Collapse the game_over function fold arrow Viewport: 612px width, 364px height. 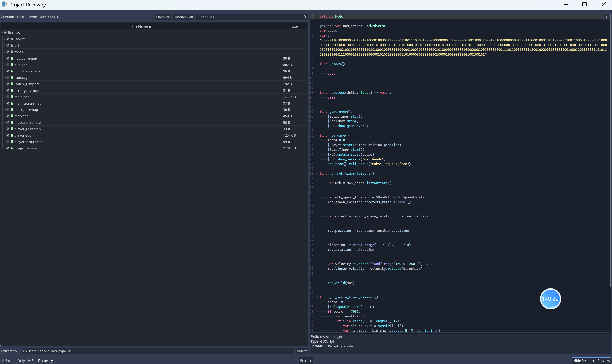317,112
